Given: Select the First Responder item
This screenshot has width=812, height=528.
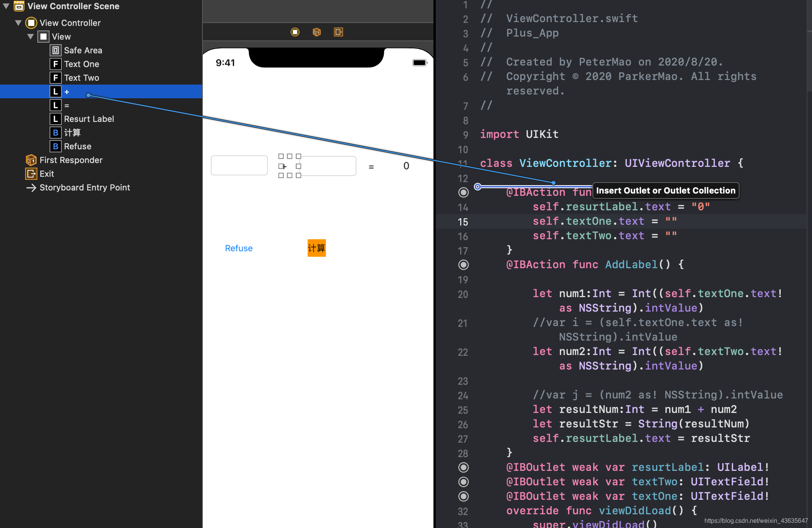Looking at the screenshot, I should pos(71,160).
